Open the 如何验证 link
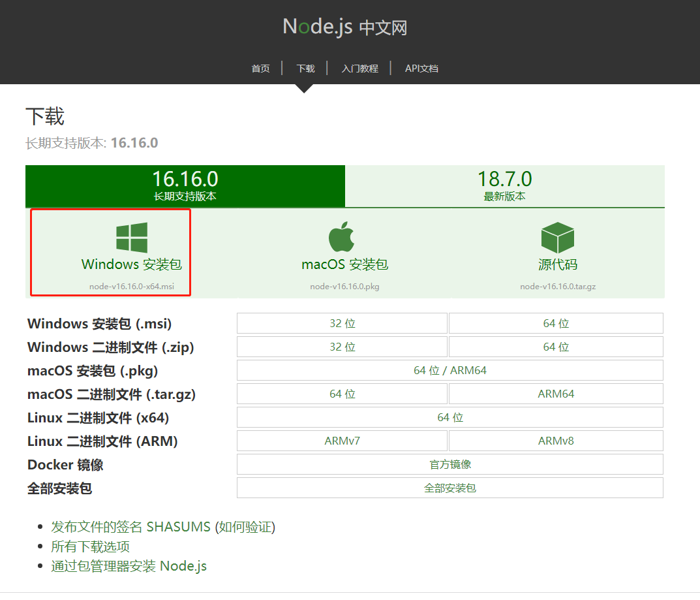 [x=245, y=527]
